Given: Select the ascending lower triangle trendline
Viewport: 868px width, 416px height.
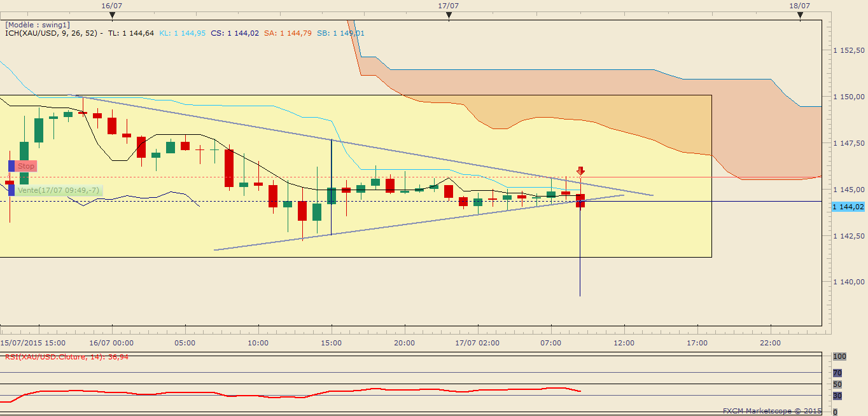Looking at the screenshot, I should 419,223.
